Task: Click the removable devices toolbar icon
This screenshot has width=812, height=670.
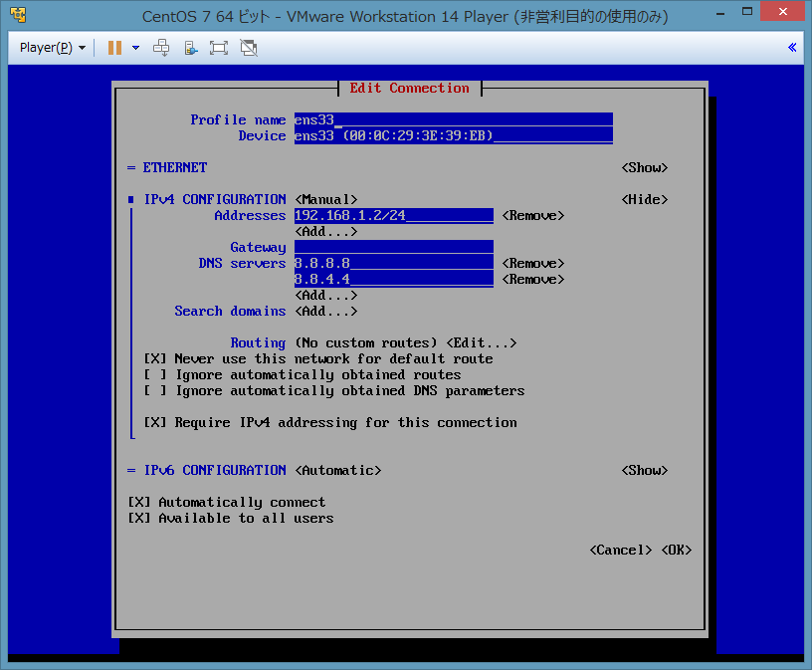Action: tap(190, 47)
